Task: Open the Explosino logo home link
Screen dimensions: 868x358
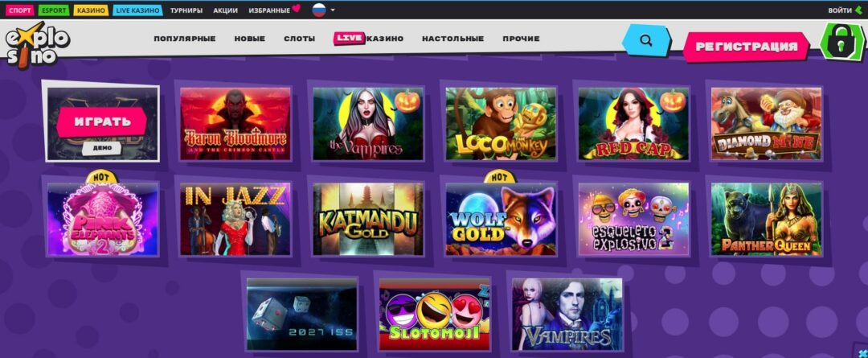Action: click(38, 45)
